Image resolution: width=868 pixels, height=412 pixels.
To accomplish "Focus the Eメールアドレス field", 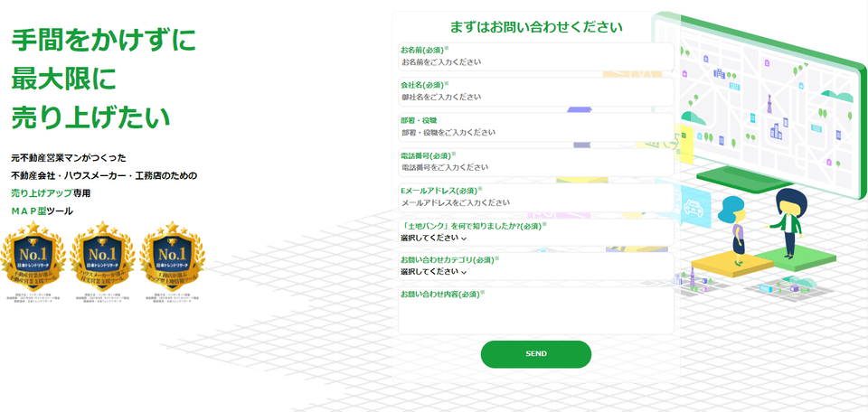I will pyautogui.click(x=535, y=202).
